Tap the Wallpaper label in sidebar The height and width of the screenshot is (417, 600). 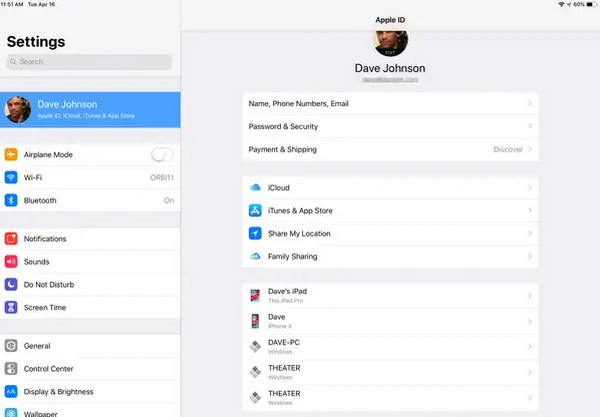41,414
